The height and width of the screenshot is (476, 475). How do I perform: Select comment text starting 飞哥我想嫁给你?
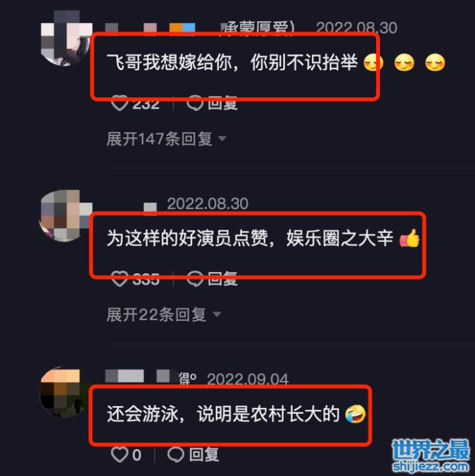point(232,63)
